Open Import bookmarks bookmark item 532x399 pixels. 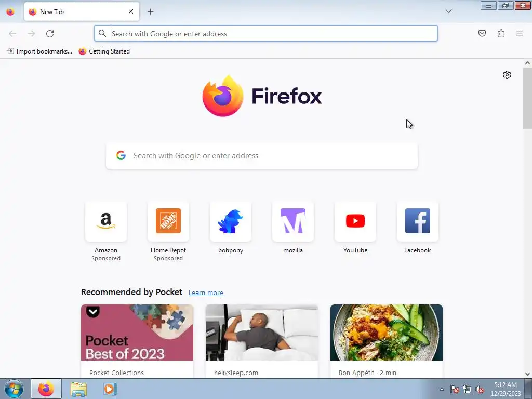point(39,51)
